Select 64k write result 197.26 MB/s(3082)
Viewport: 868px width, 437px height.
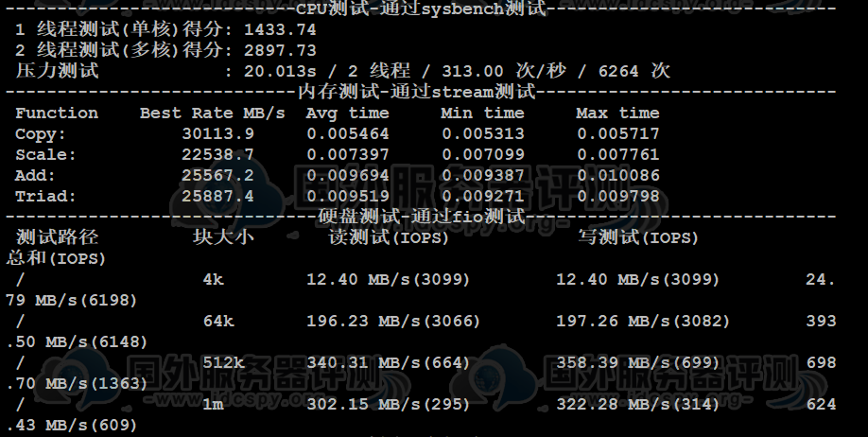643,322
